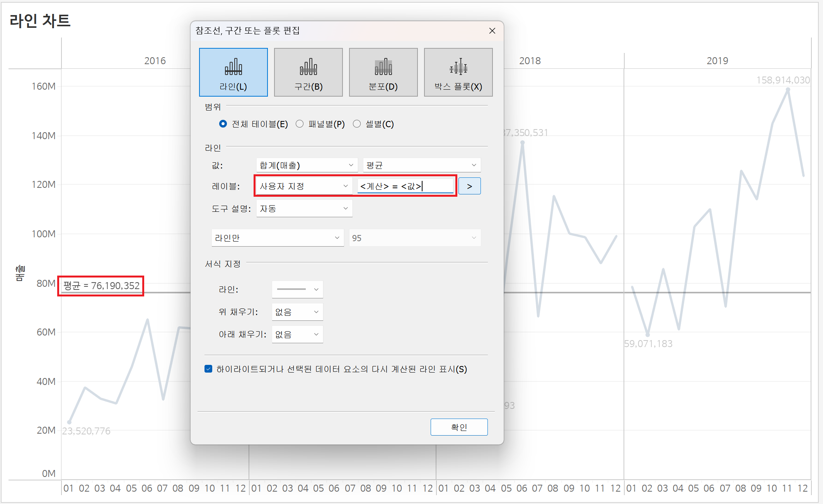823x504 pixels.
Task: Select the 박스 플롯(X) box plot icon
Action: pos(458,72)
